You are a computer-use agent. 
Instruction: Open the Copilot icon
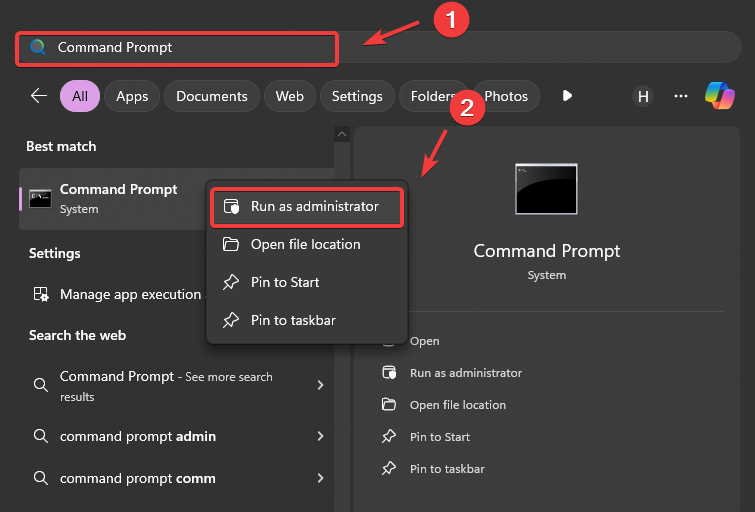tap(720, 96)
